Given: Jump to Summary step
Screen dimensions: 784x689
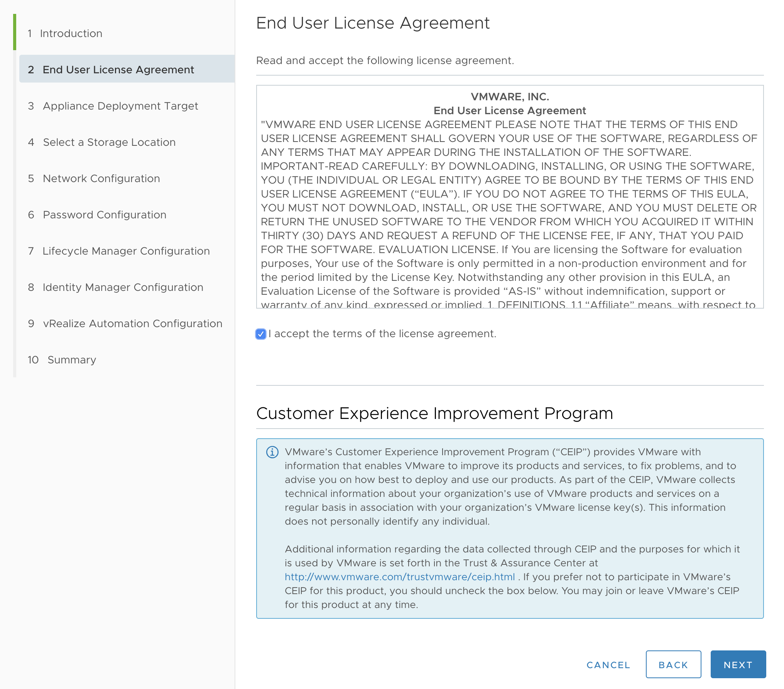Looking at the screenshot, I should coord(72,360).
